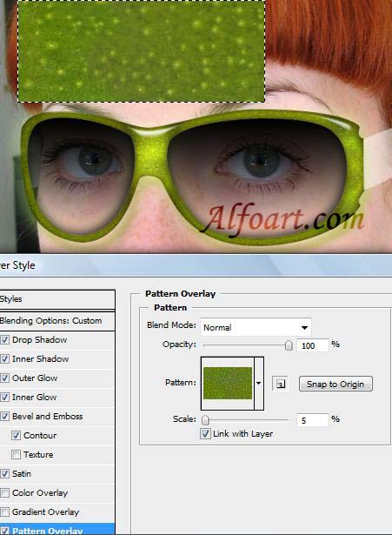This screenshot has width=392, height=535.
Task: Select the Drop Shadow effect row
Action: pos(57,340)
